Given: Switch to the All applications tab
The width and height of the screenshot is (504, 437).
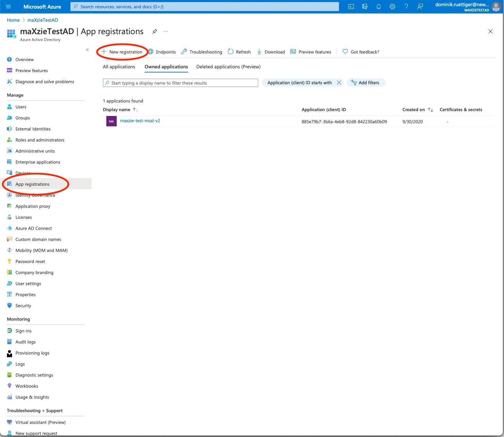Looking at the screenshot, I should (119, 67).
